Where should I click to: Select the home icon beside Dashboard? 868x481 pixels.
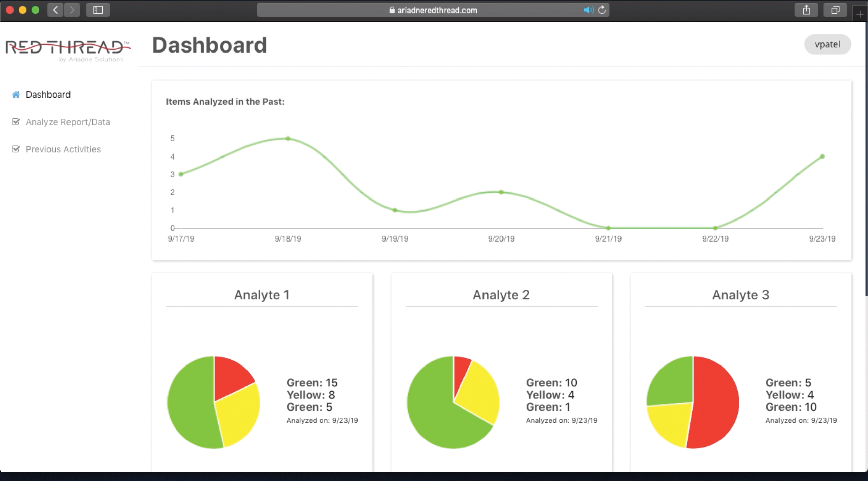(16, 95)
